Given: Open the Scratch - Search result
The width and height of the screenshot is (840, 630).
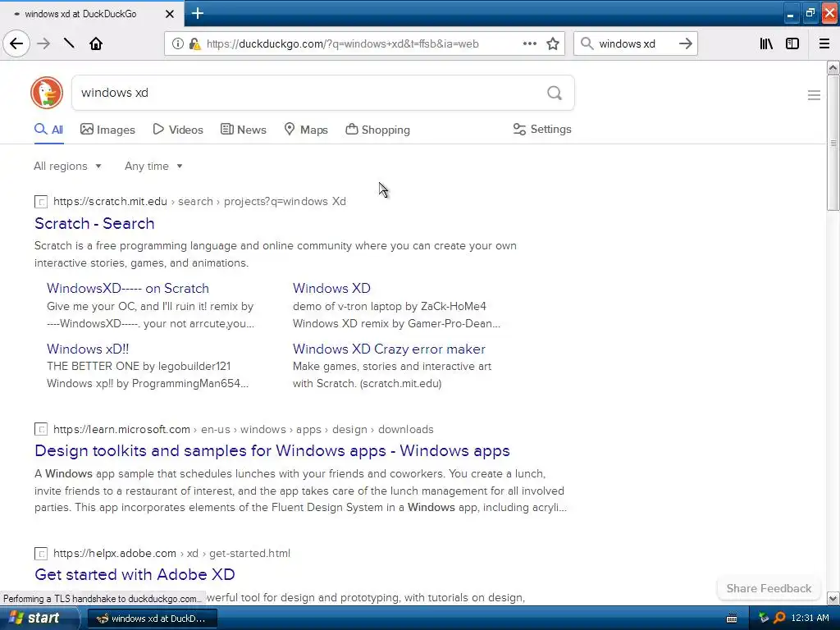Looking at the screenshot, I should [94, 223].
